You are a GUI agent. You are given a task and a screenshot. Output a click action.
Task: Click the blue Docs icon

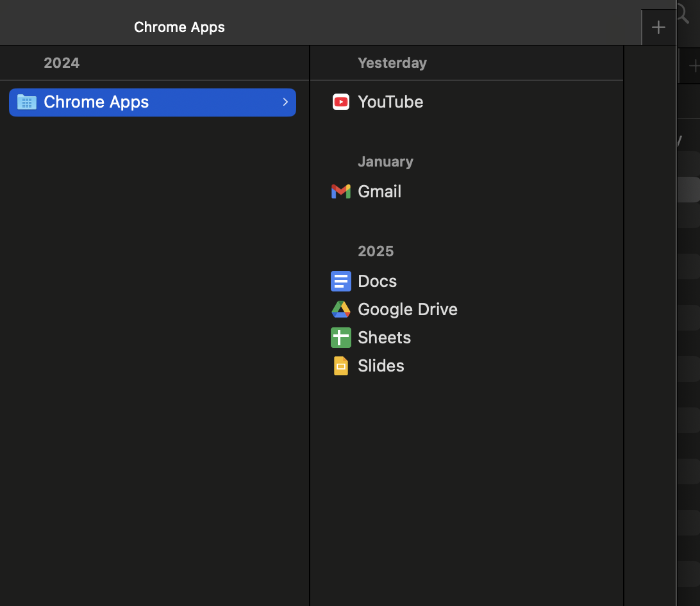pyautogui.click(x=341, y=281)
